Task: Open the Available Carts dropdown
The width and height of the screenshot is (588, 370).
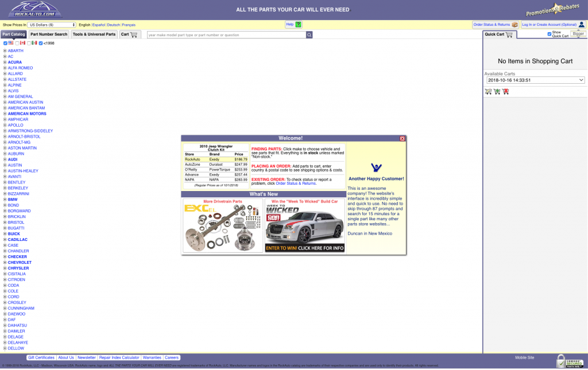Action: pos(535,80)
